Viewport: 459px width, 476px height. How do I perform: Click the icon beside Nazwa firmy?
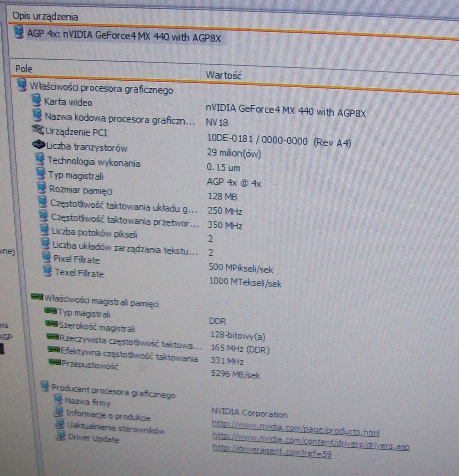(58, 399)
